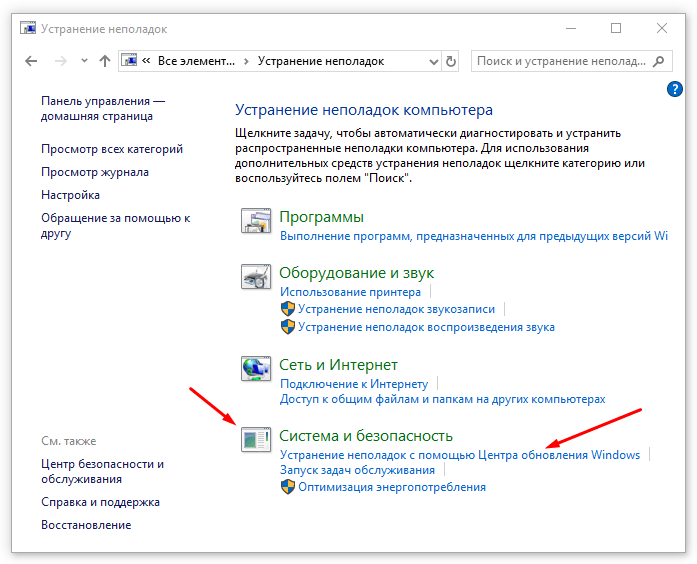The image size is (697, 564).
Task: Open help via blue question mark icon
Action: (674, 90)
